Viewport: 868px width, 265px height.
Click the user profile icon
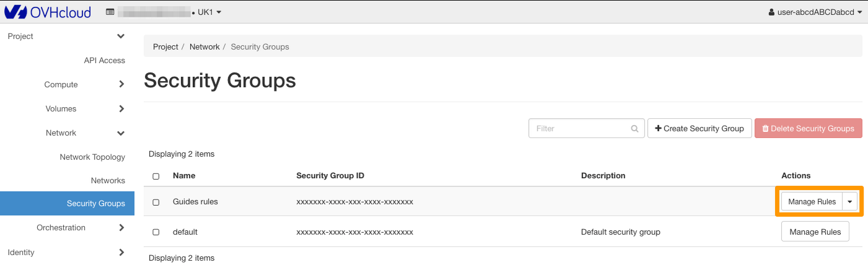[771, 12]
